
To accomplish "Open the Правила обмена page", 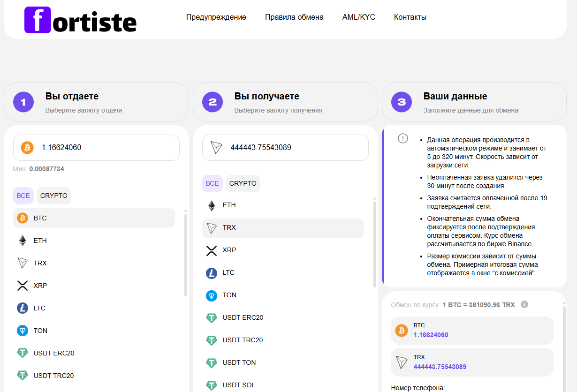I will [x=294, y=17].
